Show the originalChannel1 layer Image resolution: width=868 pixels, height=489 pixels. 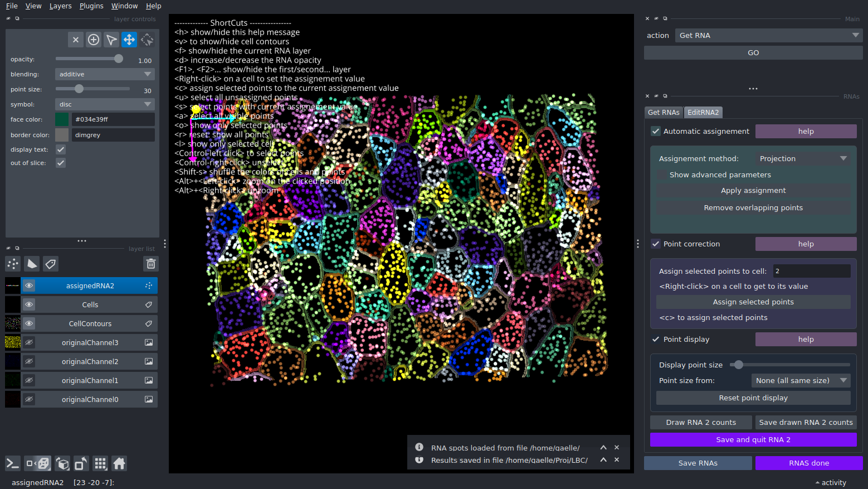[x=29, y=380]
